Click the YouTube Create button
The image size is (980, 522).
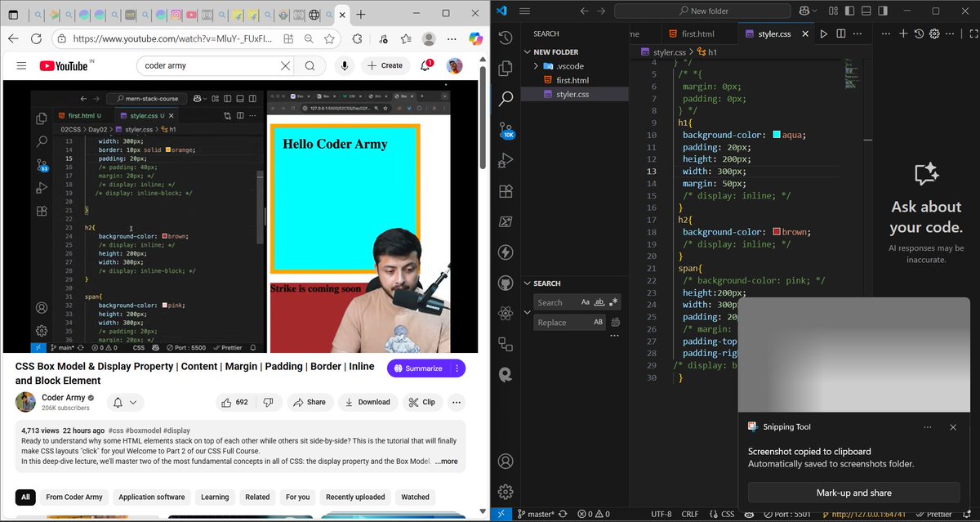click(x=385, y=66)
